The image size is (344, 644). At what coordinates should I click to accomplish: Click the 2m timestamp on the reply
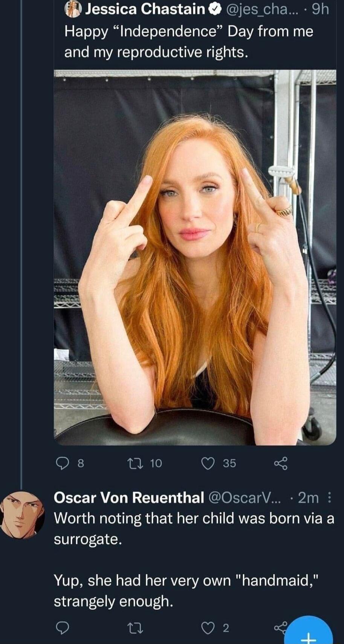click(x=308, y=498)
